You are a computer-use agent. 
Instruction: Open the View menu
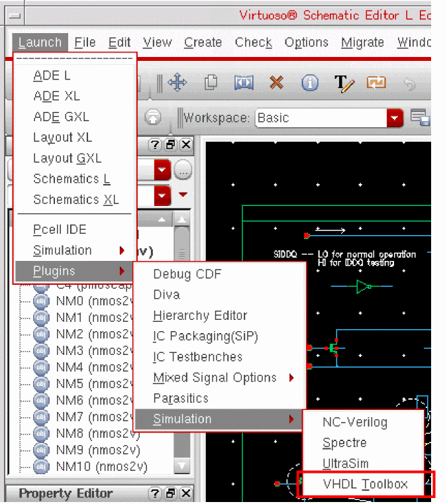point(157,42)
